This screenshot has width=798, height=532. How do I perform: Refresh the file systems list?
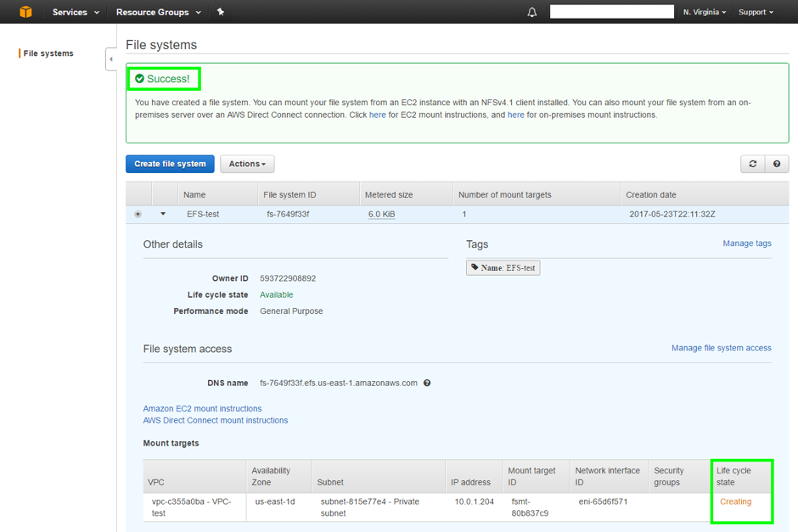point(753,164)
